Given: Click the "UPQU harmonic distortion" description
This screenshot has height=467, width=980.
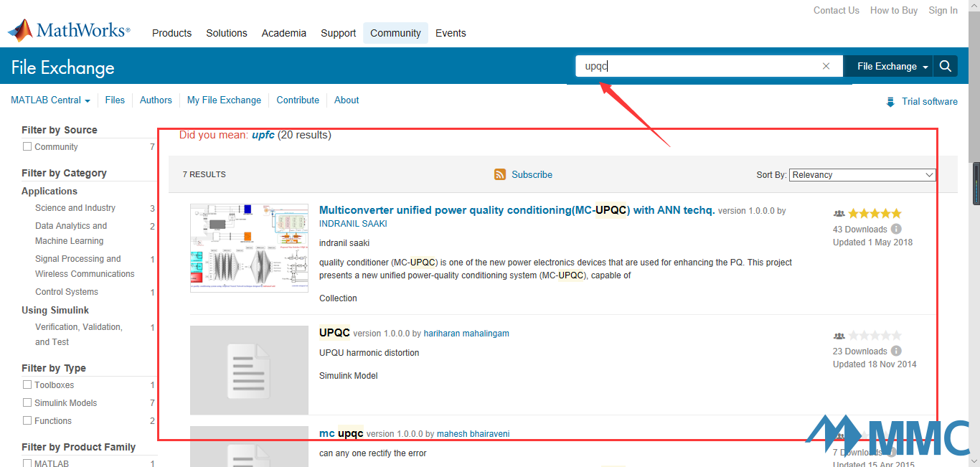Looking at the screenshot, I should [x=369, y=353].
